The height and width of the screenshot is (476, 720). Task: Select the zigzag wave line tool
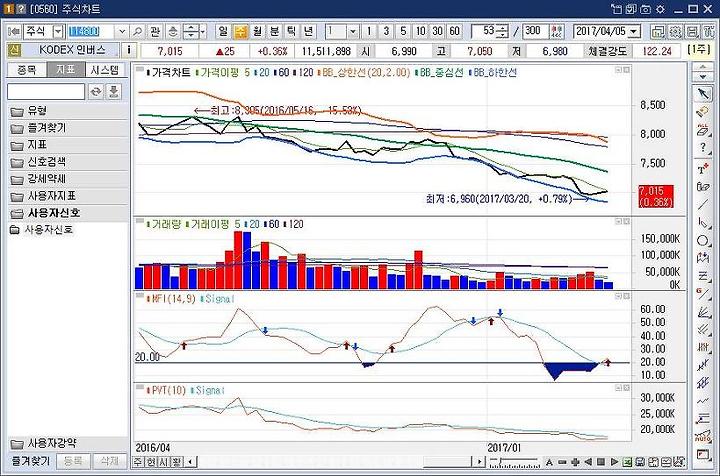point(703,401)
